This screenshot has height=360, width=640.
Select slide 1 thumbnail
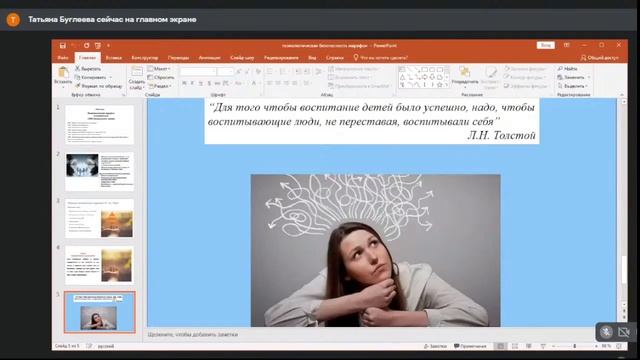click(x=100, y=124)
